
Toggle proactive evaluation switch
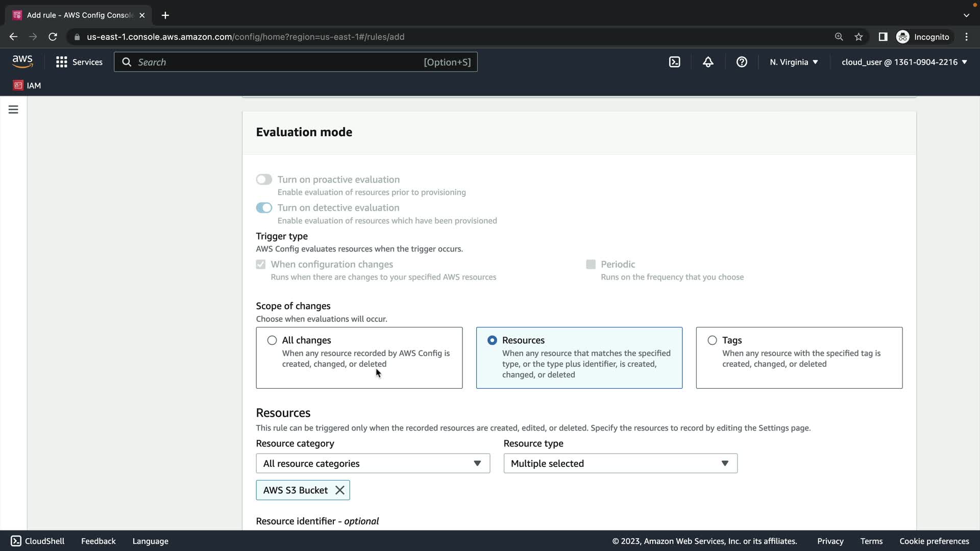(x=264, y=180)
